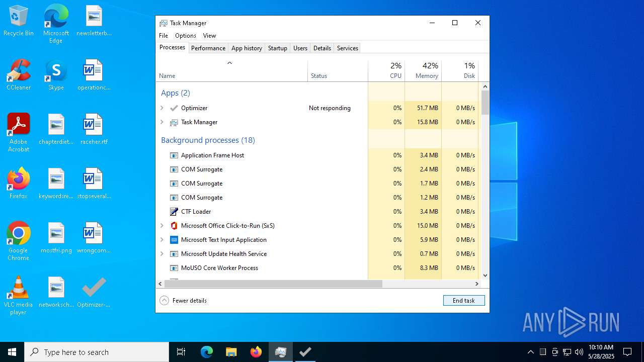
Task: Show hidden system tray icons
Action: pyautogui.click(x=530, y=352)
